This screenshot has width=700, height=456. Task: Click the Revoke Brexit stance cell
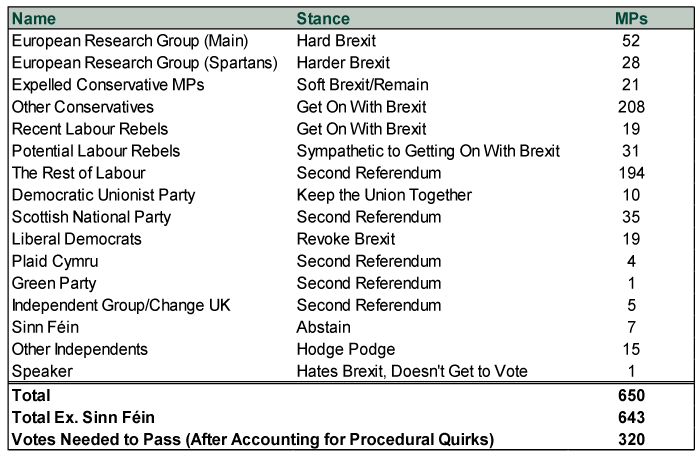346,239
